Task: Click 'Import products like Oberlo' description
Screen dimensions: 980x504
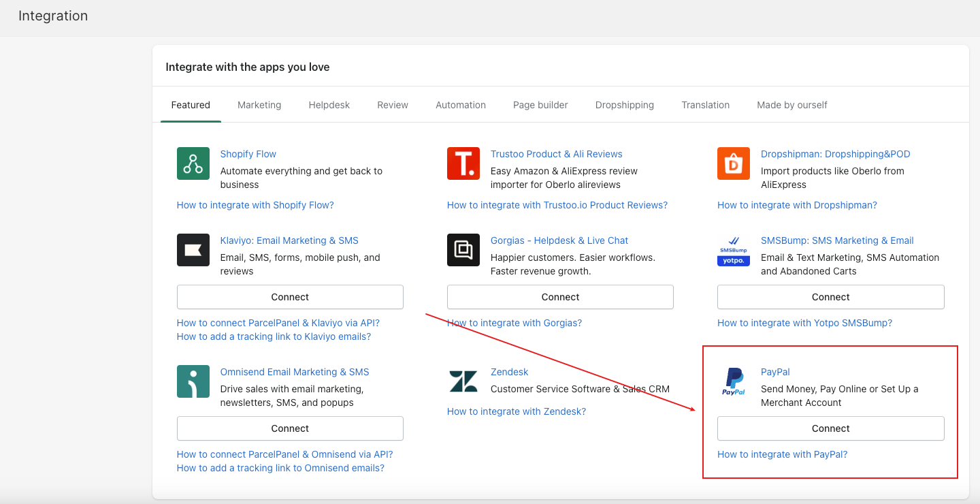Action: 832,178
